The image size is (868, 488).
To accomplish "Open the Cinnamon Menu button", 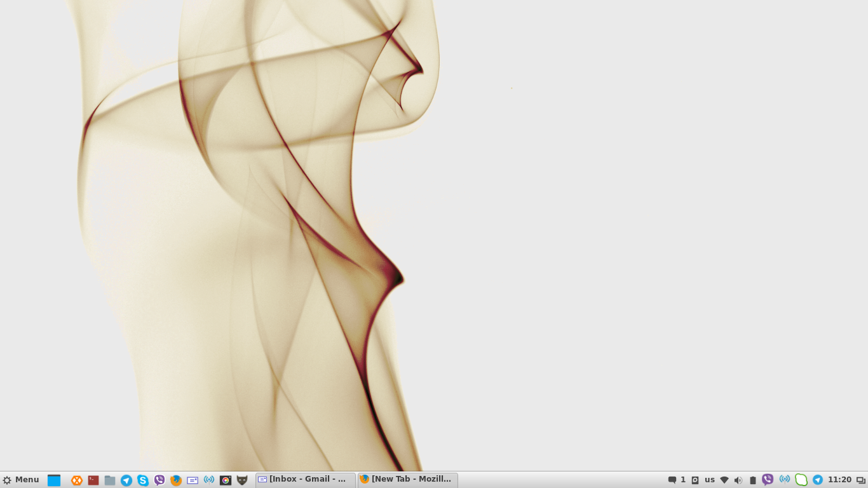I will pyautogui.click(x=20, y=480).
